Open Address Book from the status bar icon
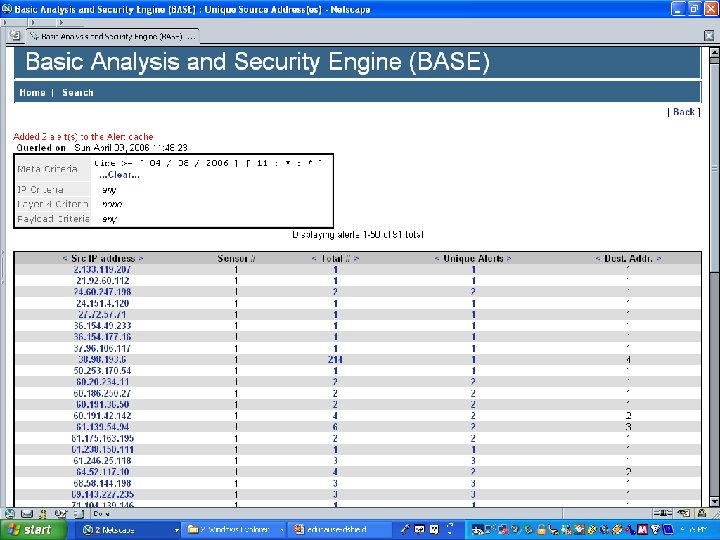Image resolution: width=720 pixels, height=540 pixels. (x=79, y=513)
